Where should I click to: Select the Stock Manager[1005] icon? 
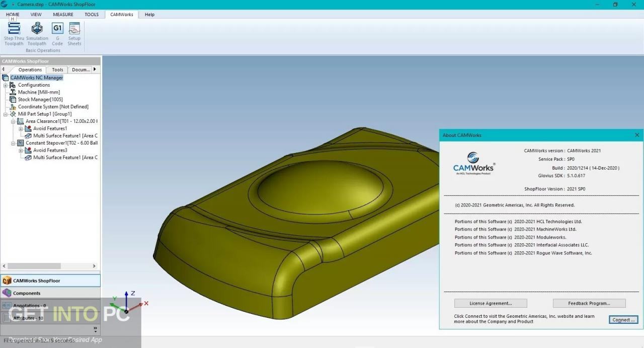13,100
